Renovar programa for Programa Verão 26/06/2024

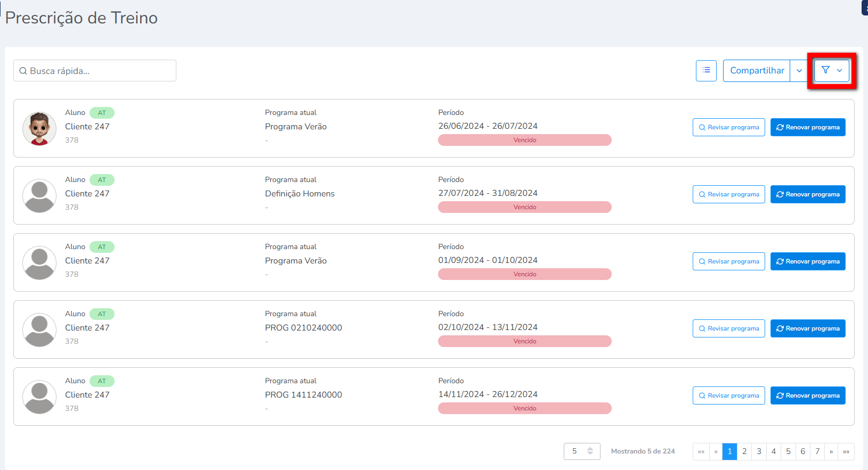pos(808,127)
